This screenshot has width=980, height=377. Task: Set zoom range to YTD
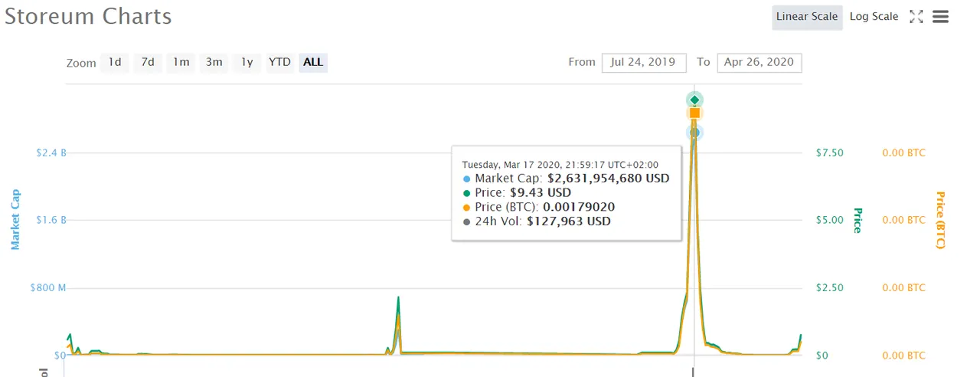tap(279, 62)
